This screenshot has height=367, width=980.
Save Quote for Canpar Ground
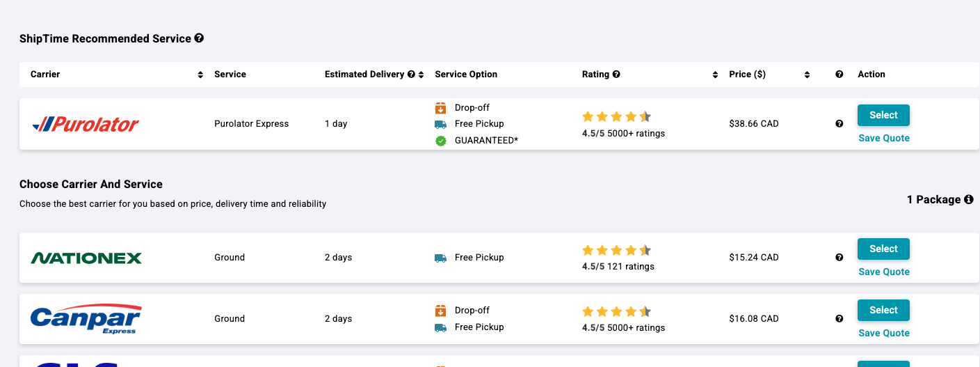click(x=884, y=333)
